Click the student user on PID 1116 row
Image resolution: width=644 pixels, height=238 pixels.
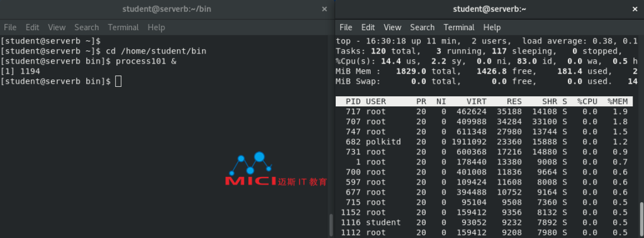pos(383,222)
